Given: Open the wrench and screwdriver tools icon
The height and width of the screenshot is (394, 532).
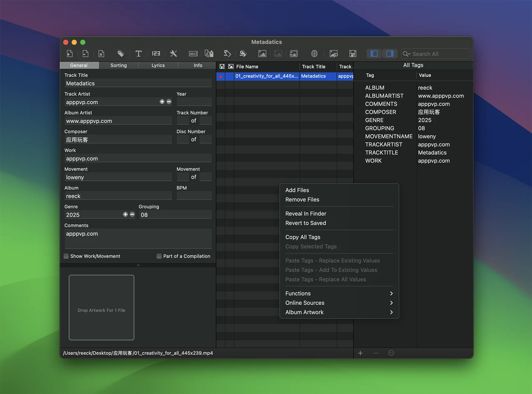Looking at the screenshot, I should (173, 54).
